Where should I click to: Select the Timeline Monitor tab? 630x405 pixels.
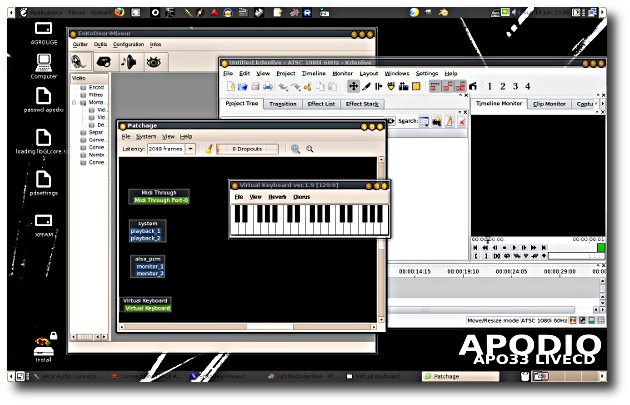[x=499, y=104]
